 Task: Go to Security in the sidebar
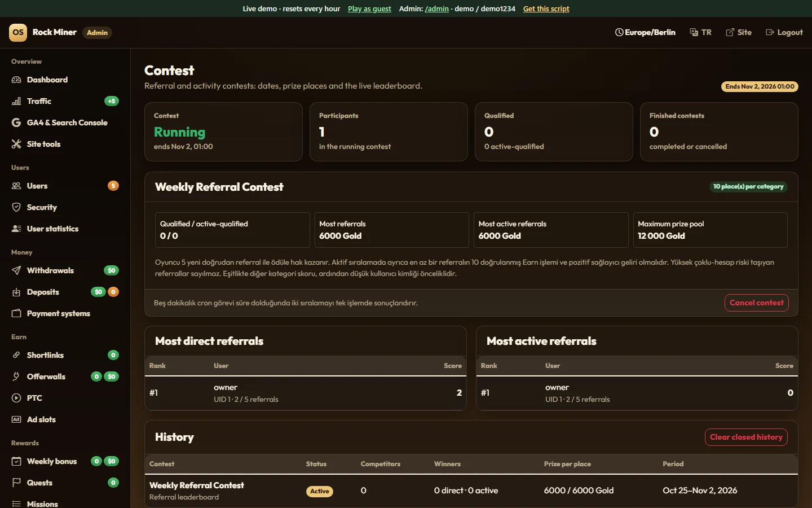(x=65, y=207)
